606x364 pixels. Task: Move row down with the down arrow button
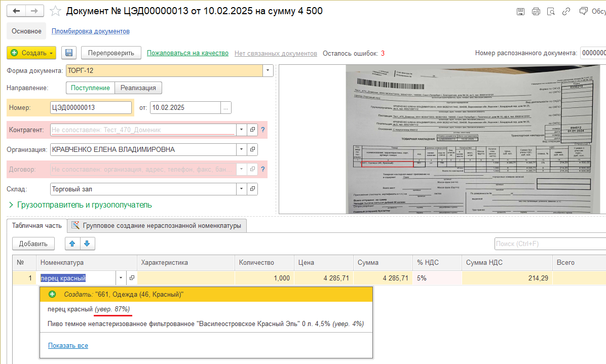[x=87, y=244]
